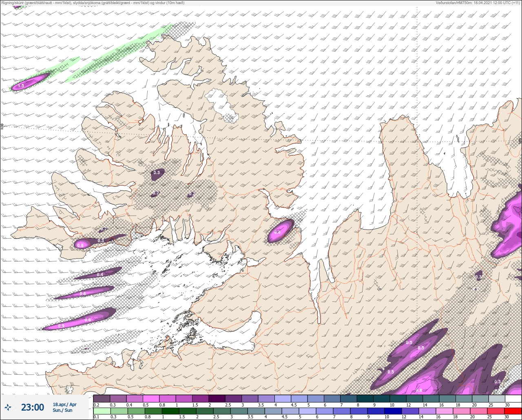The image size is (522, 420).
Task: Click the '0.1' label under the rain legend
Action: coord(96,417)
